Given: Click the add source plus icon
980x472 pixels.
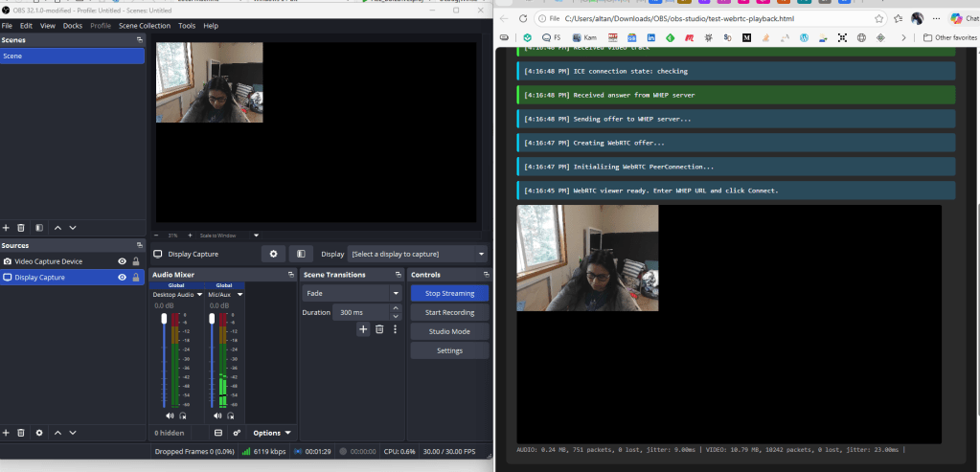Looking at the screenshot, I should [x=7, y=433].
